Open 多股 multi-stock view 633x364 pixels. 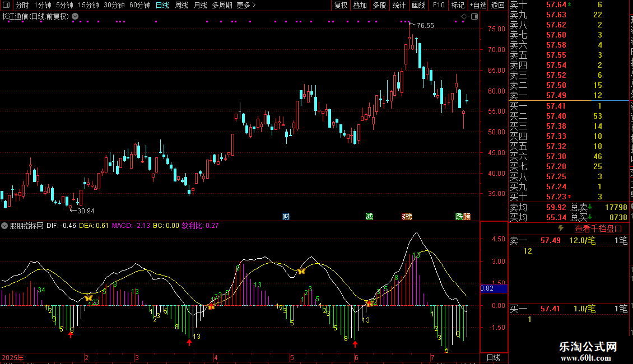coord(379,5)
